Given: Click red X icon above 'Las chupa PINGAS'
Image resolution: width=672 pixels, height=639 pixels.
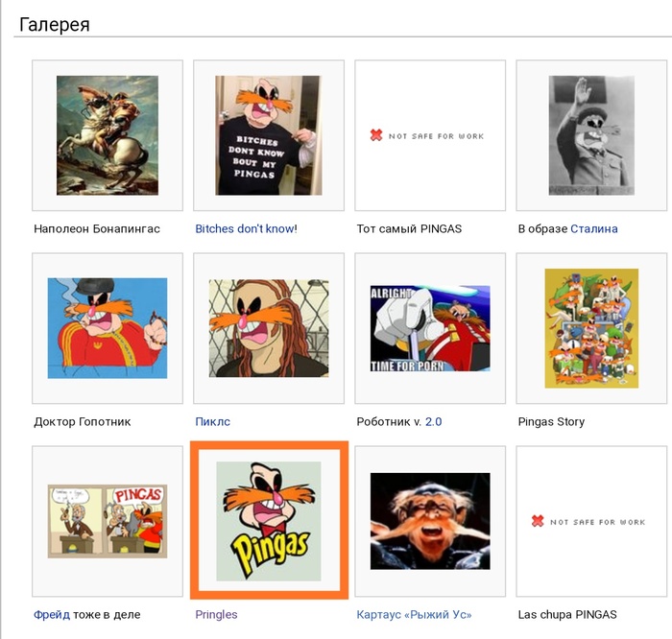Looking at the screenshot, I should (x=538, y=522).
